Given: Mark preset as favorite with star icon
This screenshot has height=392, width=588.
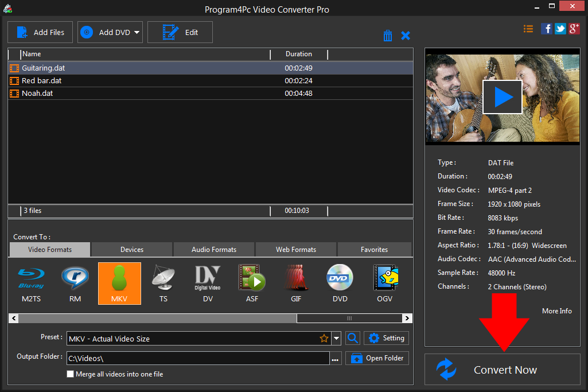Looking at the screenshot, I should [x=324, y=339].
